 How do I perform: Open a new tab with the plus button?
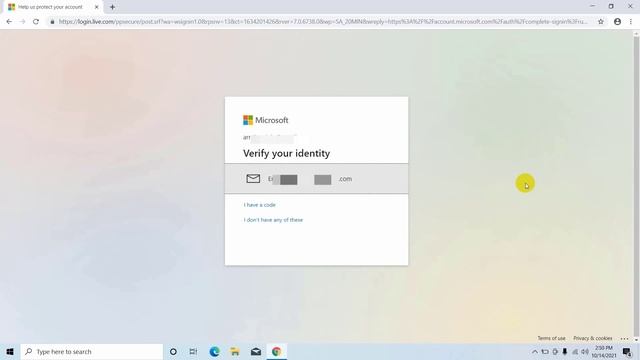(112, 7)
